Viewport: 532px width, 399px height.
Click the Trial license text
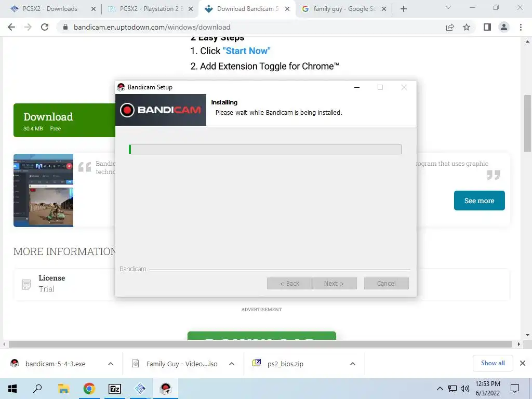click(46, 289)
